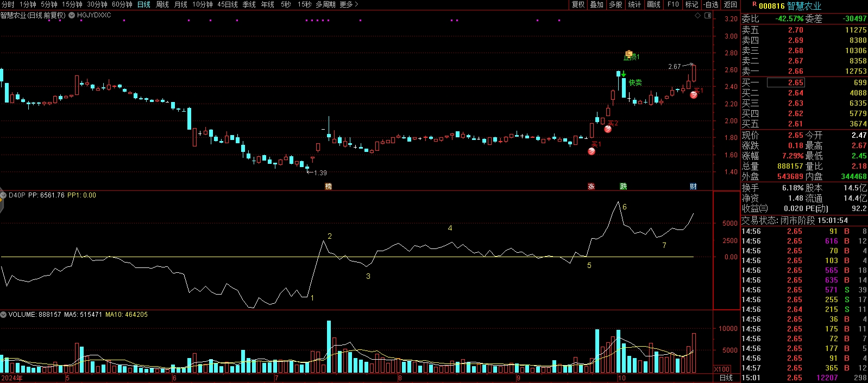Image resolution: width=868 pixels, height=383 pixels.
Task: Switch to 10分钟 period
Action: [x=203, y=4]
